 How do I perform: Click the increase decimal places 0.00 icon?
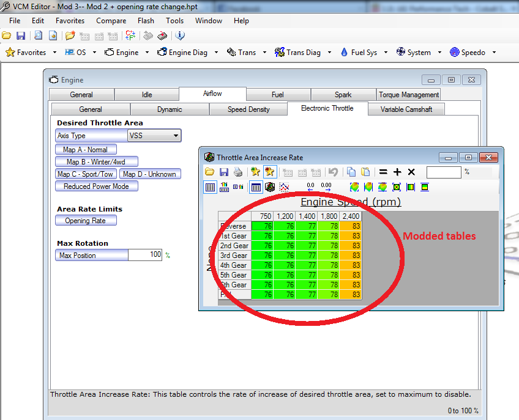(x=326, y=187)
